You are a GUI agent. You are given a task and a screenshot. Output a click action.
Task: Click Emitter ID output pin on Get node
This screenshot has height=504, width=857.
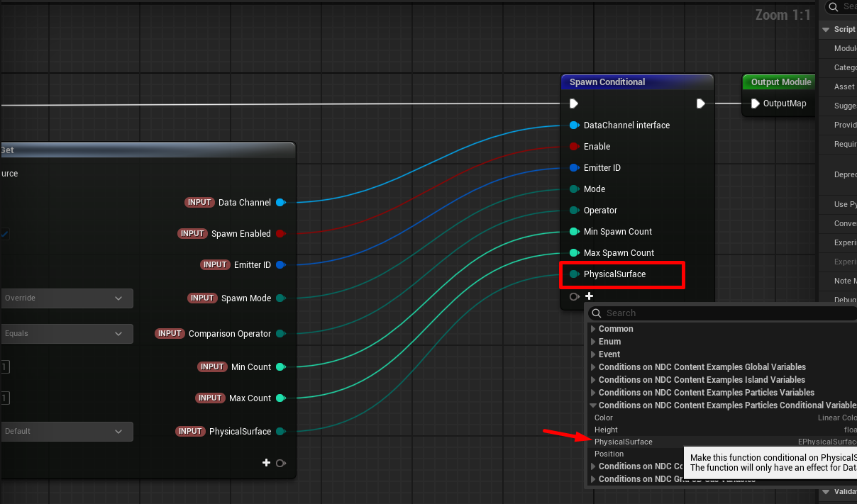[280, 265]
